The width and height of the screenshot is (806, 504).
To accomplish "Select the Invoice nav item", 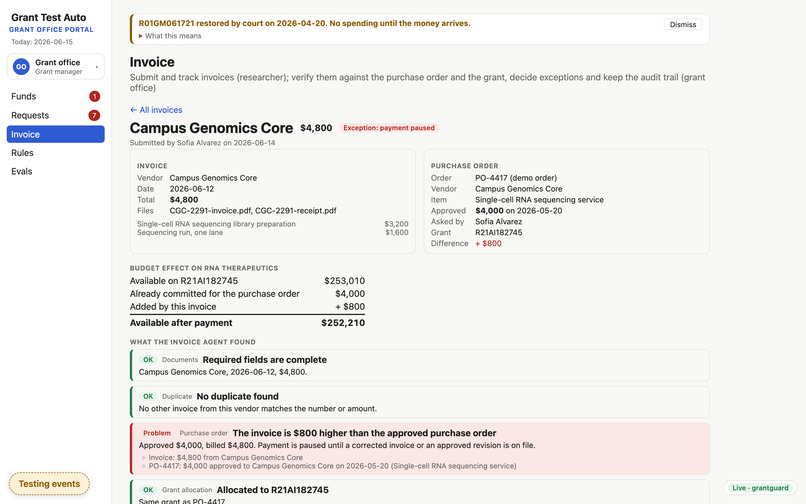I will [56, 134].
